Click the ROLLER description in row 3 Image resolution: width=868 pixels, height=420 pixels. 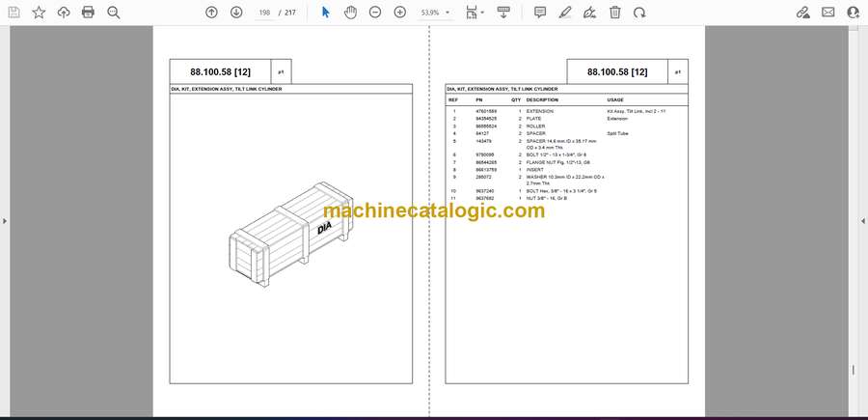point(535,126)
